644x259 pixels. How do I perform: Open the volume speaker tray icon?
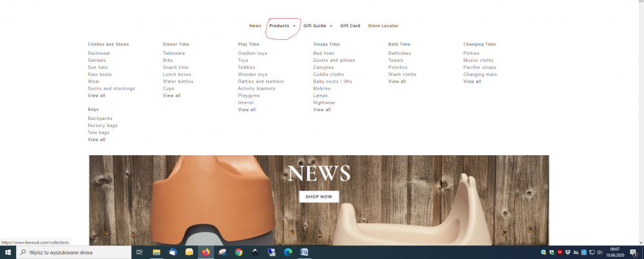click(x=600, y=253)
